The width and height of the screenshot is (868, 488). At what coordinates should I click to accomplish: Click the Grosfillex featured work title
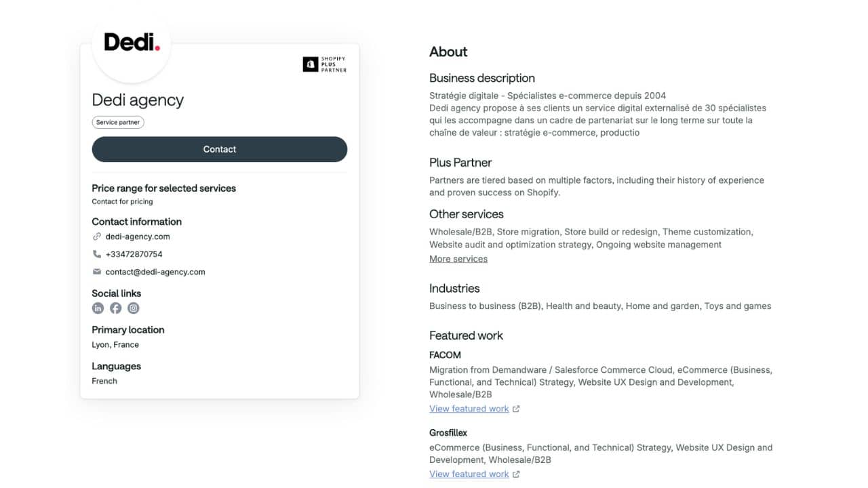click(x=448, y=432)
